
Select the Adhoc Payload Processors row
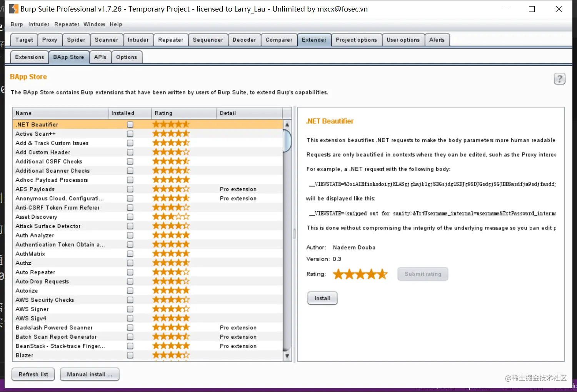coord(148,180)
